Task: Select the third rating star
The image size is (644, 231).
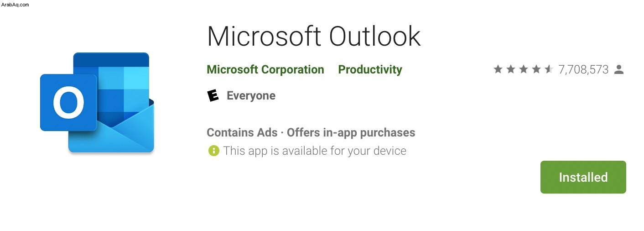Action: [x=524, y=69]
